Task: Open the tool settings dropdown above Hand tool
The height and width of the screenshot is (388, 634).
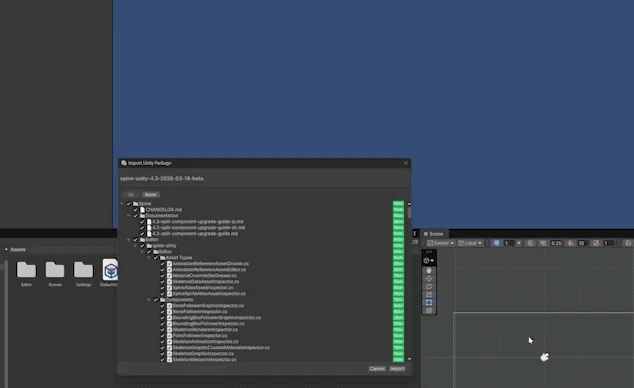Action: (x=429, y=261)
